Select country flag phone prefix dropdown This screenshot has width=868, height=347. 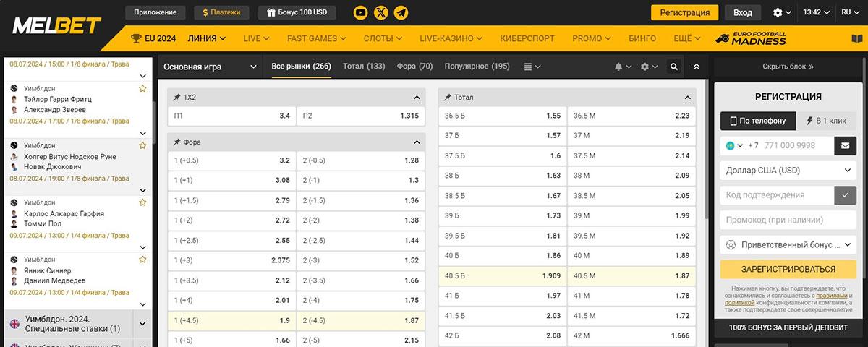(x=734, y=145)
